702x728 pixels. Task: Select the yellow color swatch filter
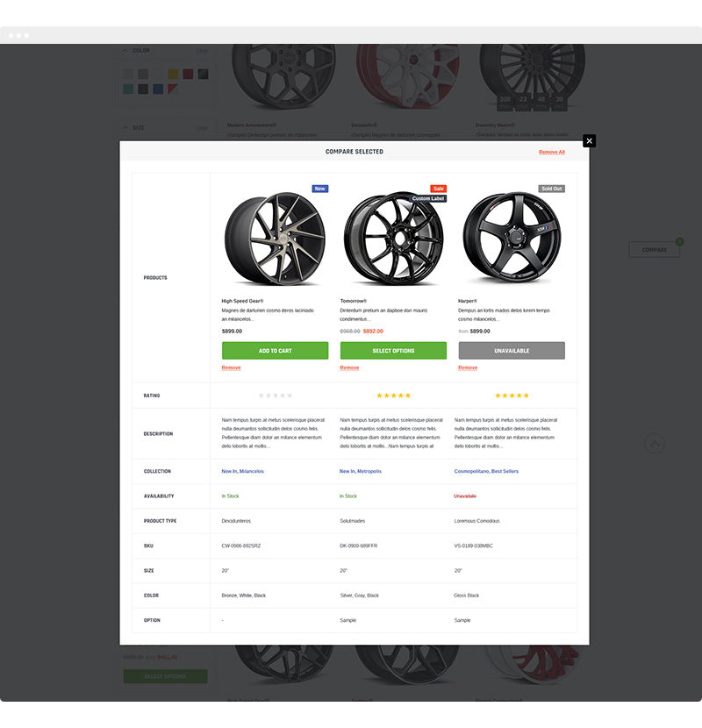click(173, 74)
